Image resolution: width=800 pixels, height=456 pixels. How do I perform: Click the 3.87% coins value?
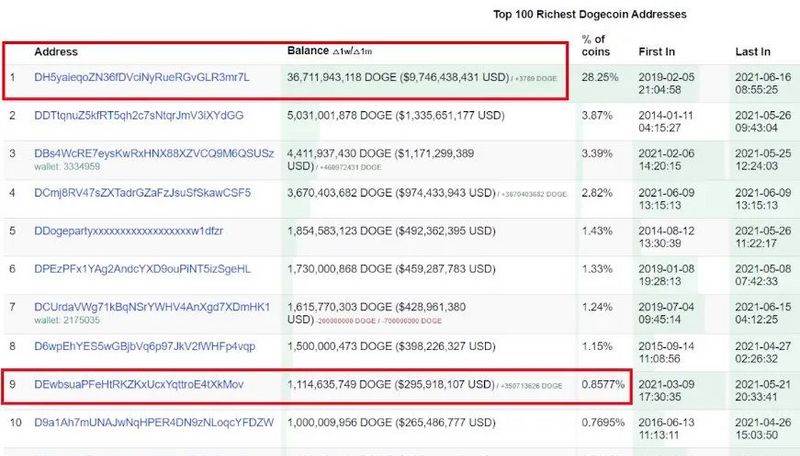point(597,116)
